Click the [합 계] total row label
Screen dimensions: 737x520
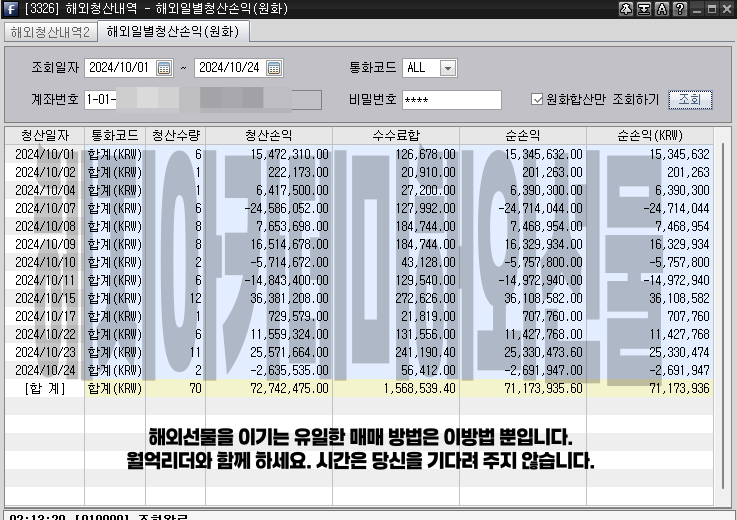coord(45,388)
